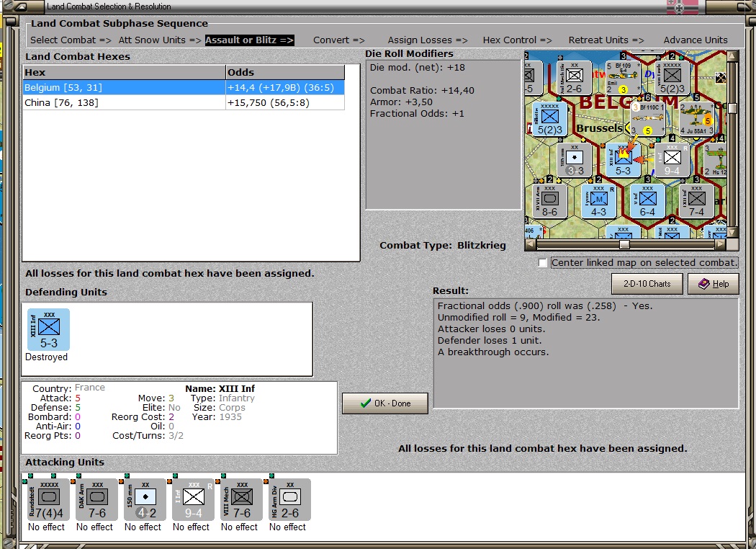Click the OK - Done button

point(385,403)
